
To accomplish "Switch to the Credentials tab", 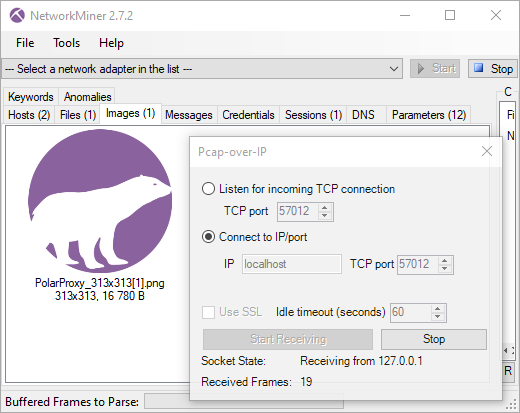I will (248, 115).
